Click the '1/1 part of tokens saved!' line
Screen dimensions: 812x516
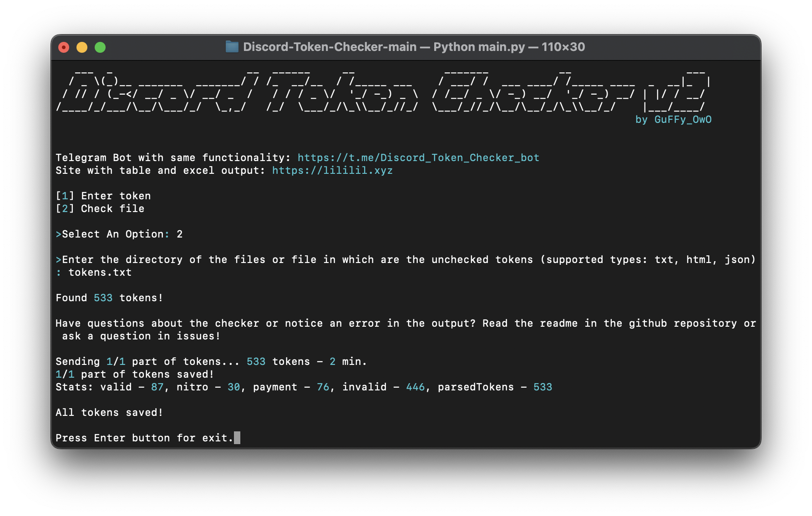(x=135, y=374)
